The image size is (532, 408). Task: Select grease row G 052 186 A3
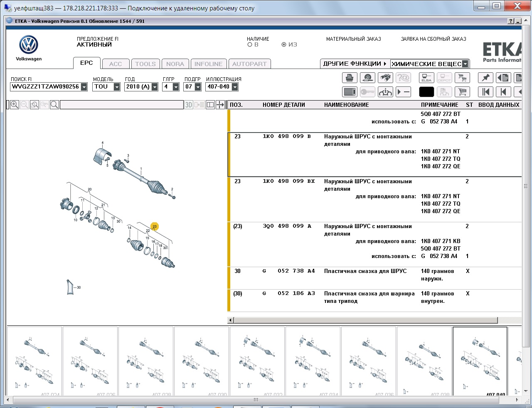pyautogui.click(x=375, y=301)
